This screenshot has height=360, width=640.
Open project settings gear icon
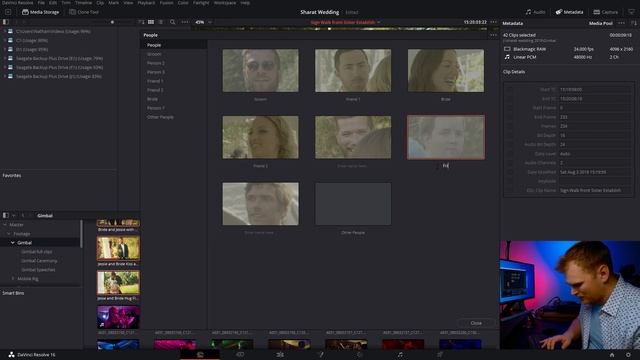click(x=629, y=355)
